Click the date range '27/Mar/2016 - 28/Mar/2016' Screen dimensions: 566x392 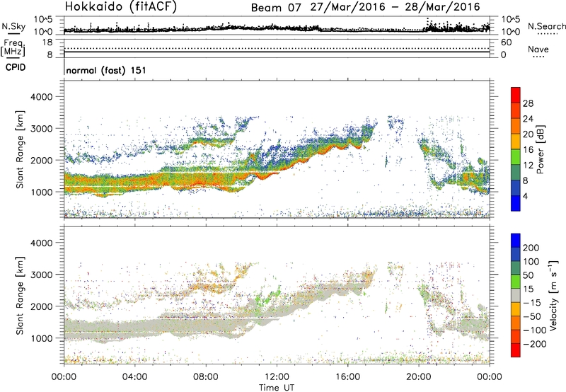tap(395, 7)
